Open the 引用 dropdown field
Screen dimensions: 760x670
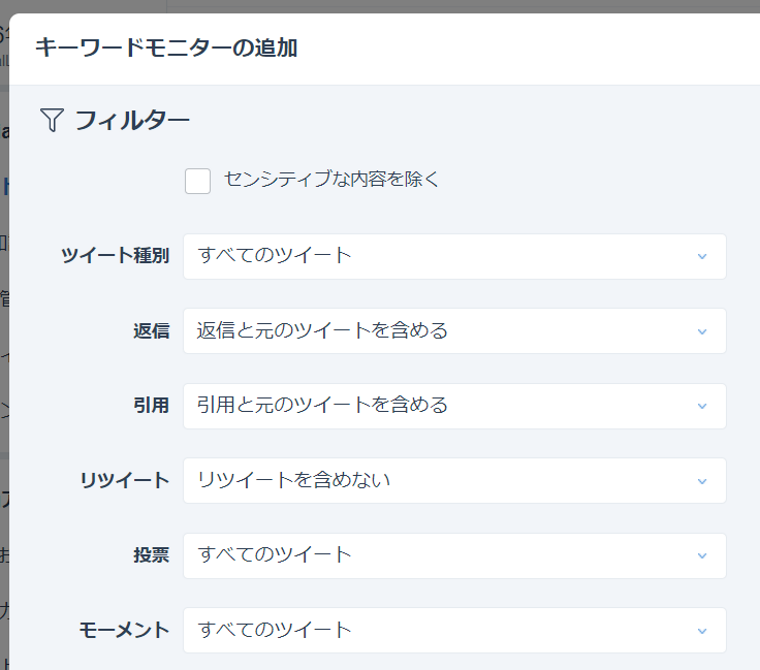click(454, 406)
